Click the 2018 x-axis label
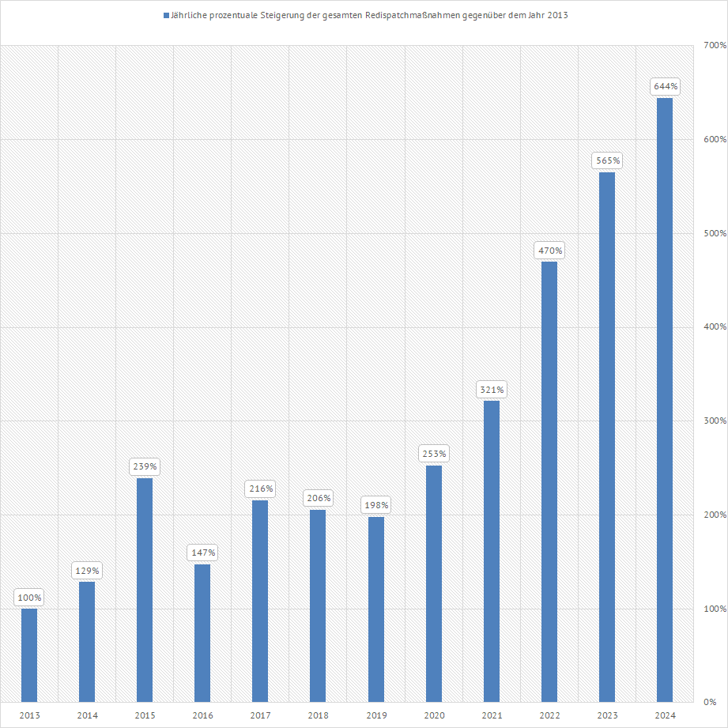The image size is (728, 728). point(318,715)
